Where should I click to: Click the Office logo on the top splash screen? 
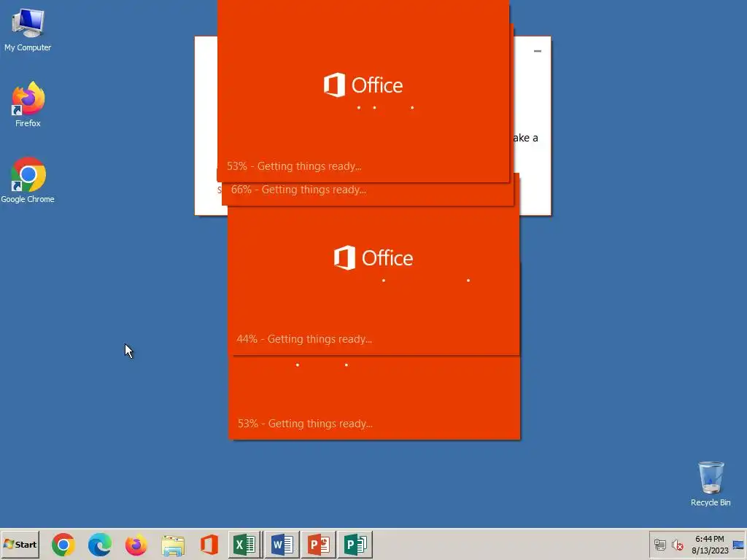(363, 85)
